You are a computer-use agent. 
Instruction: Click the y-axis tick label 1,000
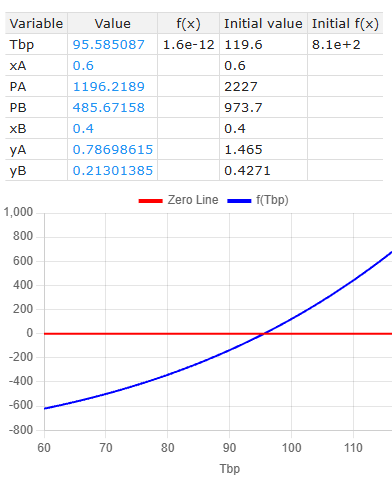pos(18,212)
